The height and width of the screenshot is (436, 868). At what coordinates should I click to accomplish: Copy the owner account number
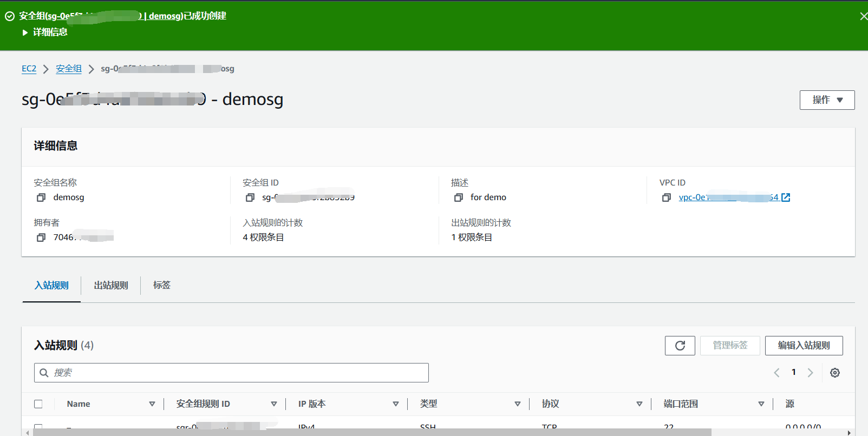coord(41,237)
